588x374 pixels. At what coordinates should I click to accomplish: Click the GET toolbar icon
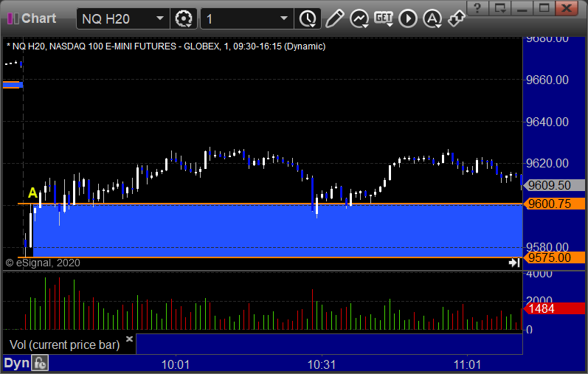click(x=384, y=18)
